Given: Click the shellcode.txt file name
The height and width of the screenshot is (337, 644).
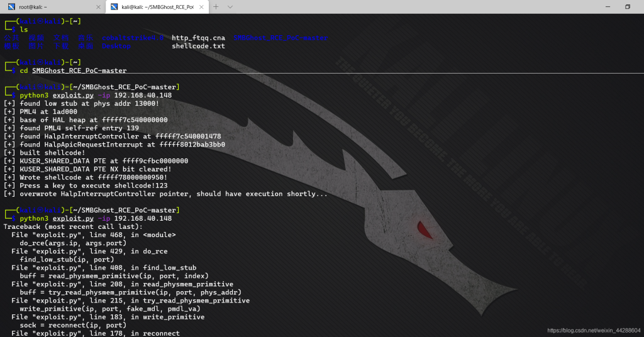Looking at the screenshot, I should point(198,46).
